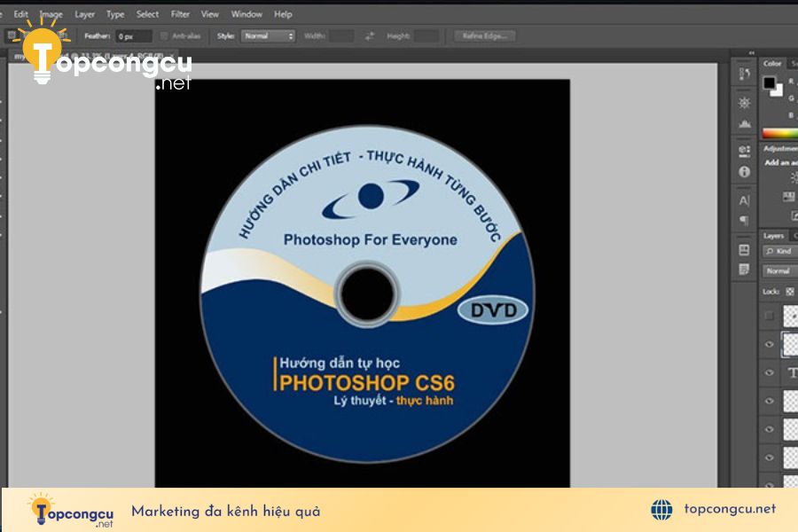The width and height of the screenshot is (798, 532).
Task: Open the Layer Comps panel icon
Action: (x=744, y=249)
